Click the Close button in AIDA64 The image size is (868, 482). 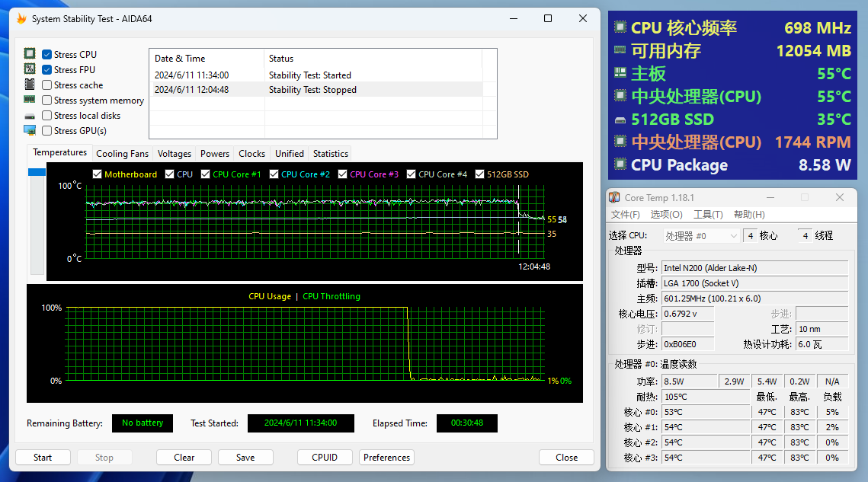click(x=566, y=458)
